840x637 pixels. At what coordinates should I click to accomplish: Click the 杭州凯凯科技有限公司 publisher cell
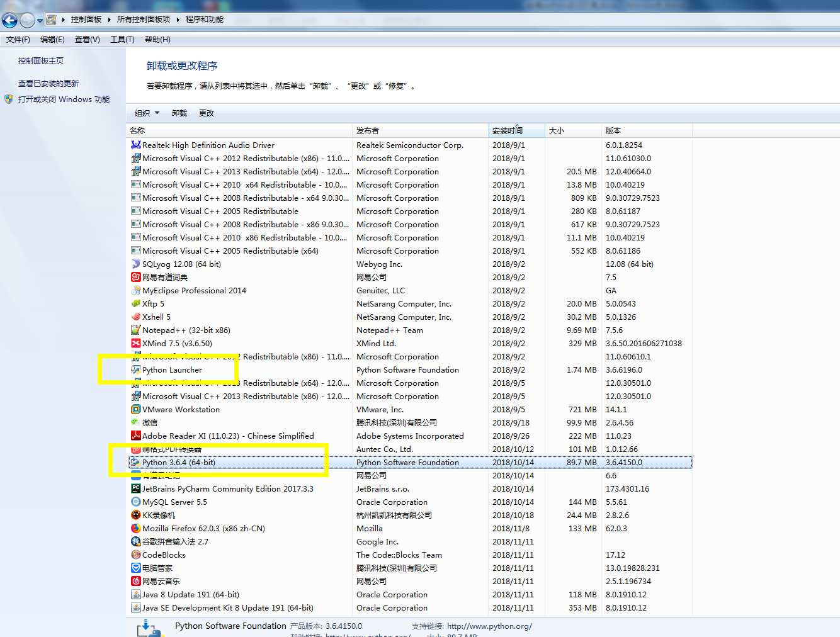[x=394, y=515]
